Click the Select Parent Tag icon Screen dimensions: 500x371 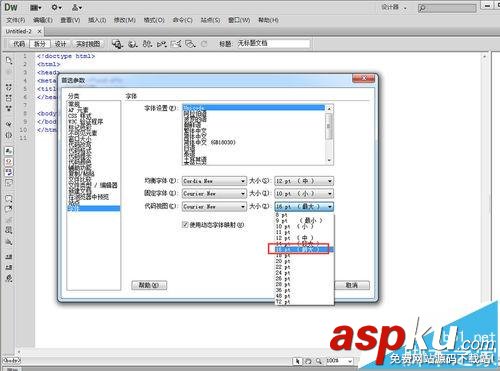coord(9,124)
